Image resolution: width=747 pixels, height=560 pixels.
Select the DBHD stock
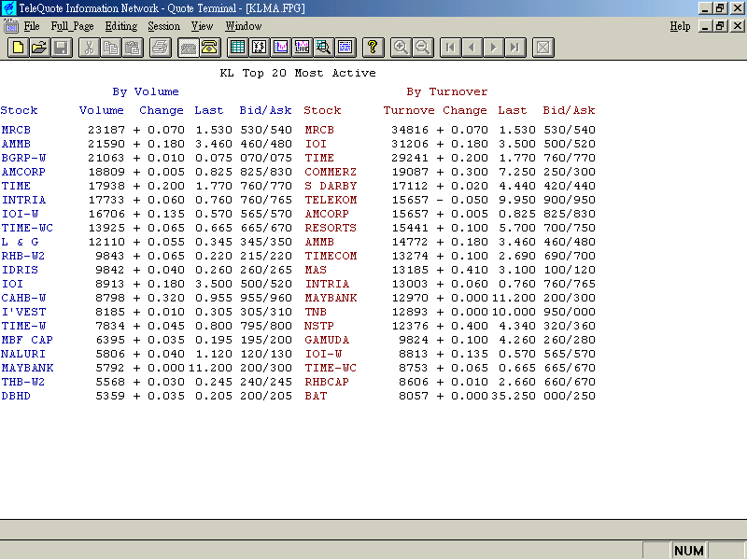click(x=16, y=396)
